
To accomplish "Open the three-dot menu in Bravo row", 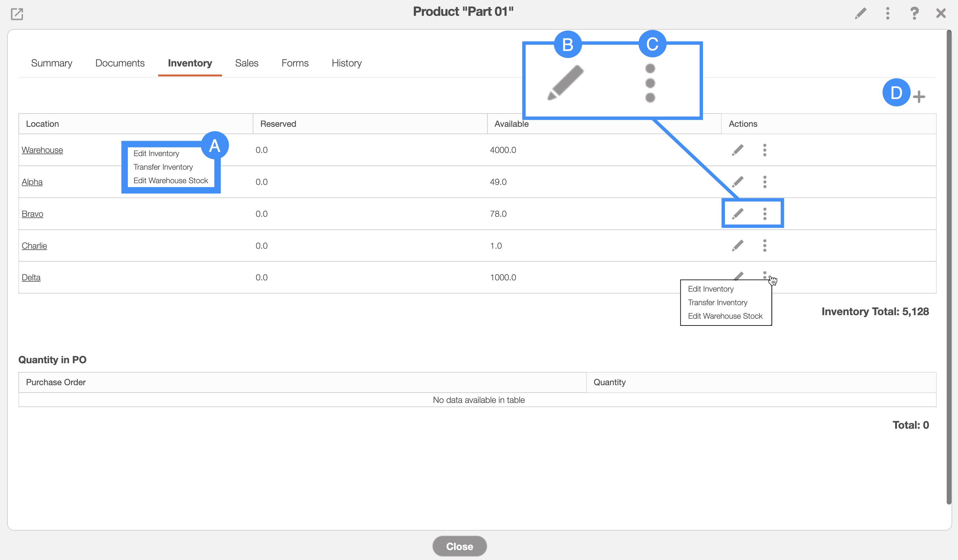I will click(x=765, y=214).
